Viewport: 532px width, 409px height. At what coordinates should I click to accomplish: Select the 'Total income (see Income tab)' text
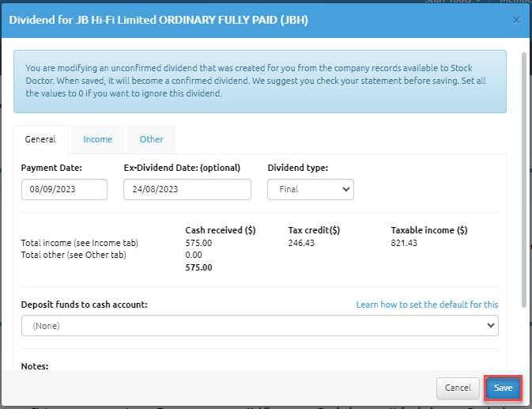[73, 243]
